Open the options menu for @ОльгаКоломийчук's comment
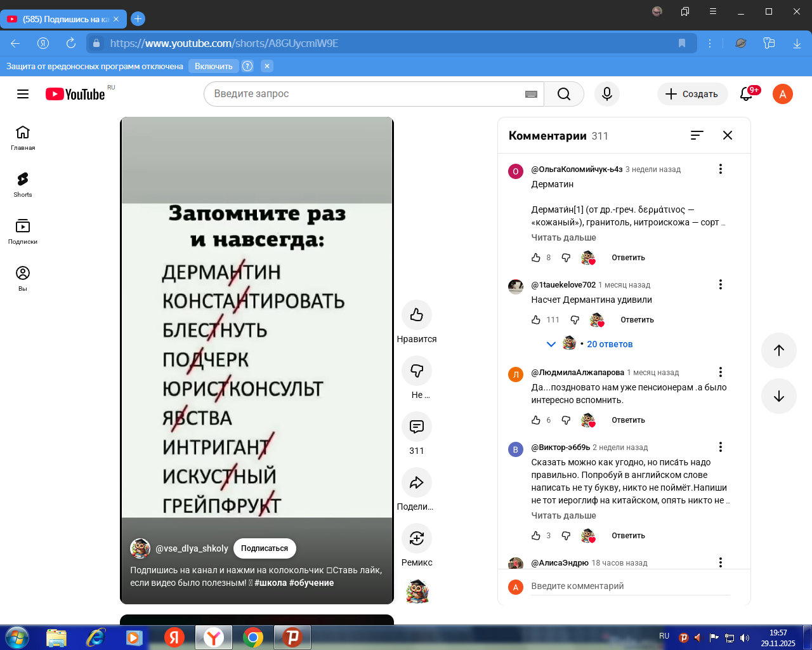 pos(720,169)
